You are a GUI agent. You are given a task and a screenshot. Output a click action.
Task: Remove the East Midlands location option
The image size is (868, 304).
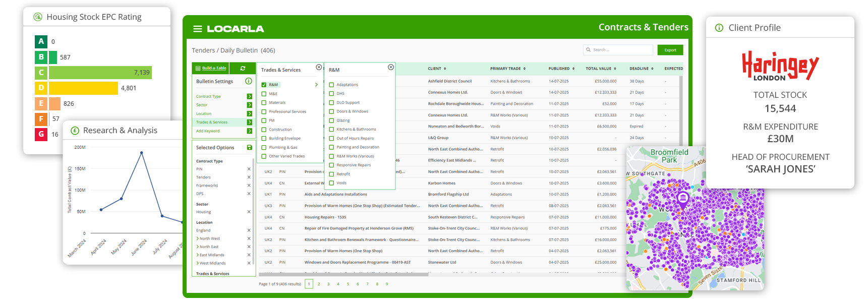coord(249,255)
